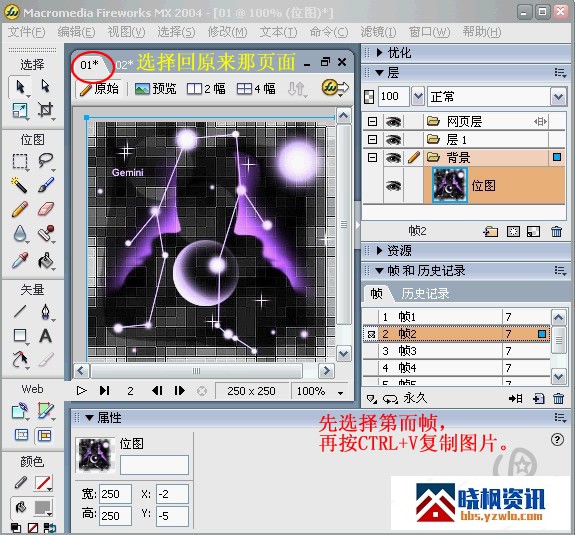Open the 正常 blend mode dropdown
Viewport: 575px width, 535px height.
coord(558,97)
